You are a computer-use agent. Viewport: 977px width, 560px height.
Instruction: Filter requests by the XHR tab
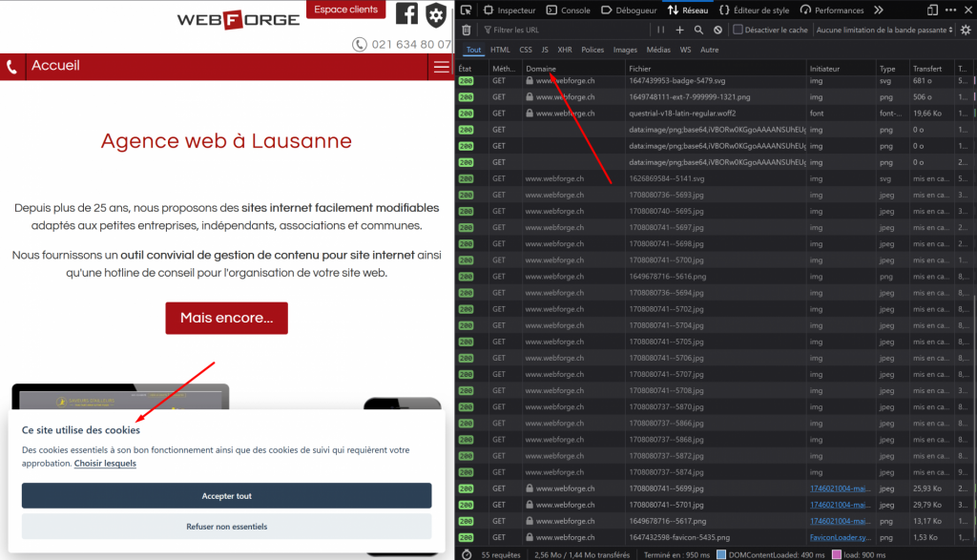[x=565, y=50]
